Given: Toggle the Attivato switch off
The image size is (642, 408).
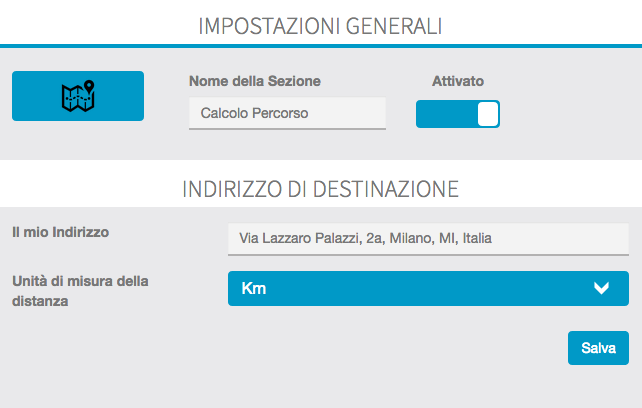Looking at the screenshot, I should (457, 114).
